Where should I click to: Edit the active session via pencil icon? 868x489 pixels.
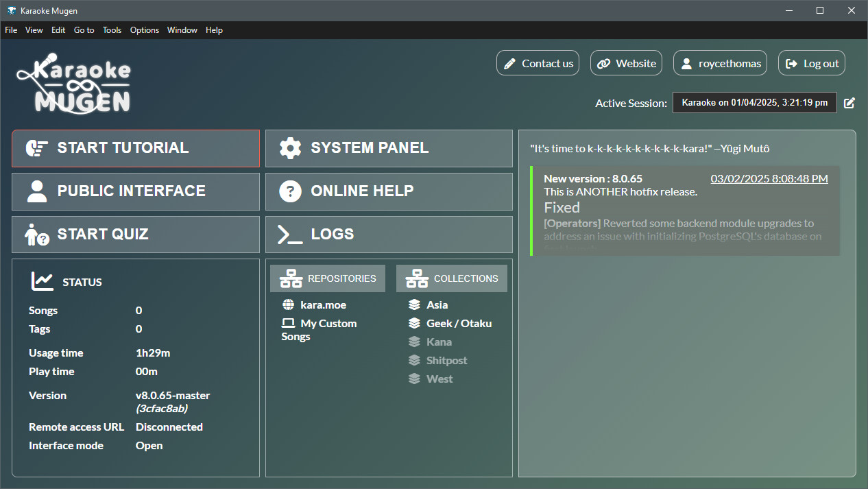coord(849,103)
